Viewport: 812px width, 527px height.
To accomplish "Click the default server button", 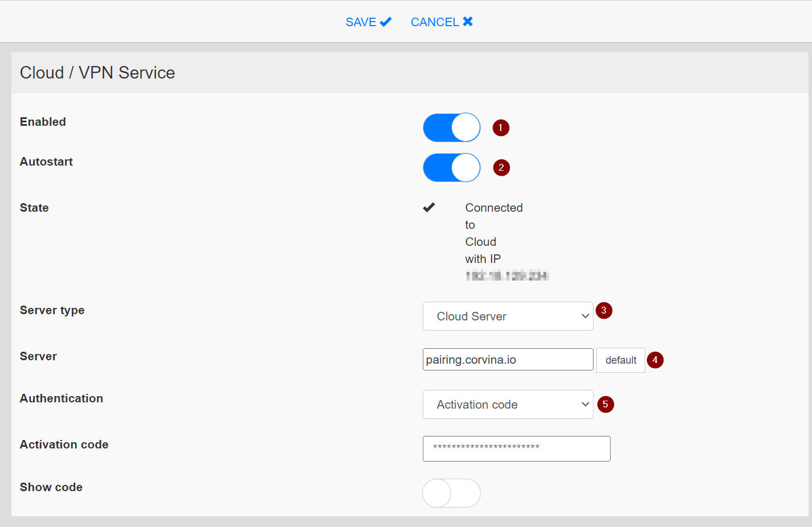I will tap(620, 360).
